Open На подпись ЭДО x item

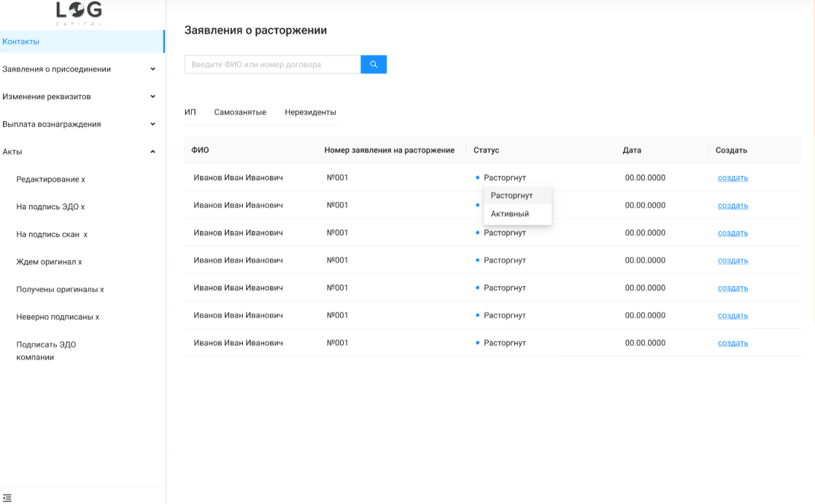tap(50, 207)
